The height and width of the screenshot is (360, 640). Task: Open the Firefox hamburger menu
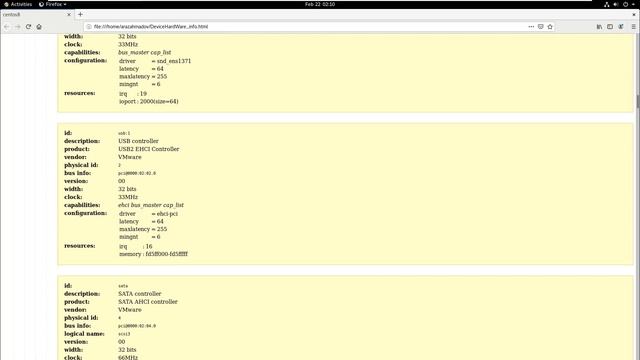click(633, 27)
